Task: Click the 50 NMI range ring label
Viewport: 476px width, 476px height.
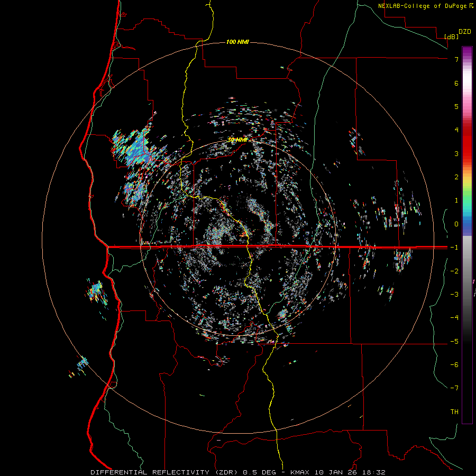Action: [x=237, y=140]
